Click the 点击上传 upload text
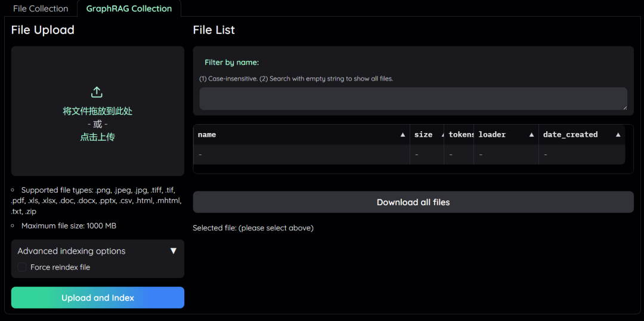 (97, 137)
